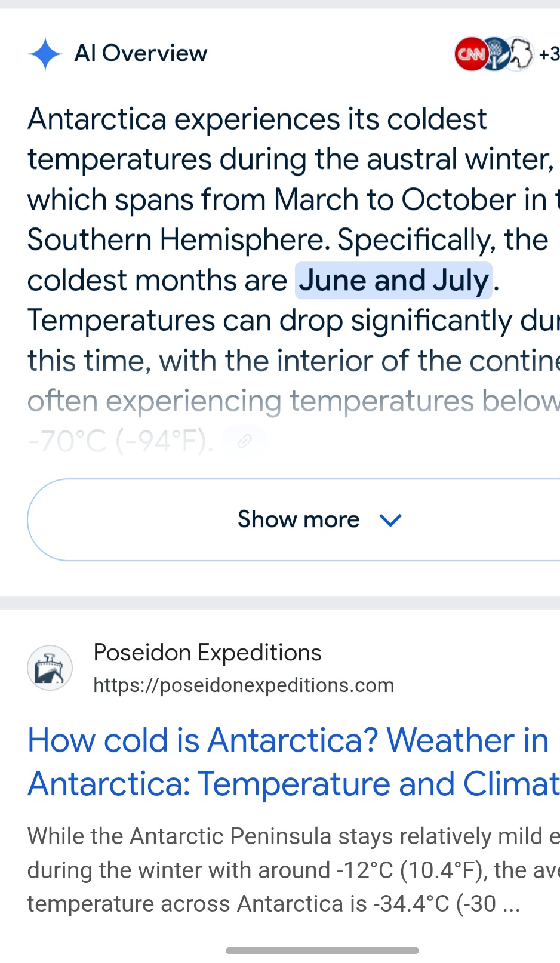
Task: Tap the faded '-70°C (-94°F)' text
Action: coord(121,441)
